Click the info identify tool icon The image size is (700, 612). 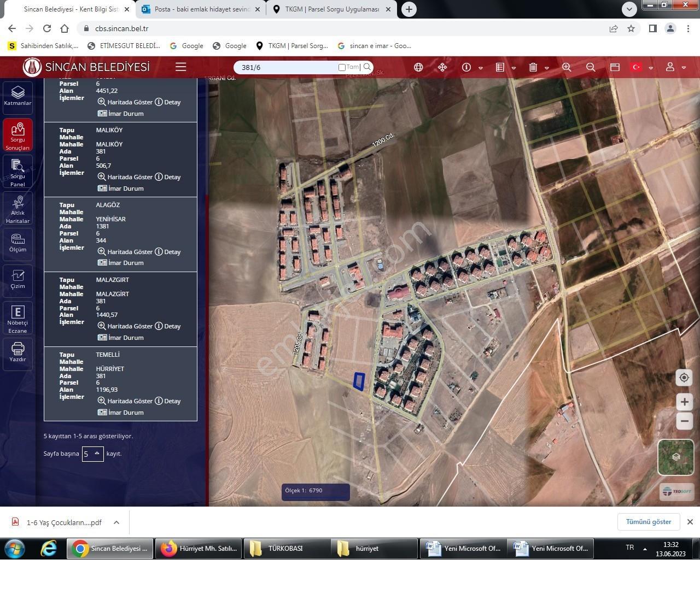[466, 67]
